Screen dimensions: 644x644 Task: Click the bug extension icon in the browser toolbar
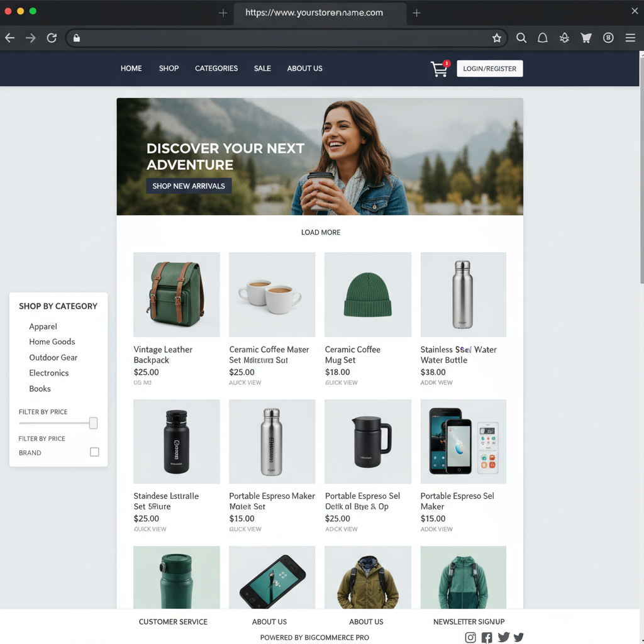tap(564, 38)
